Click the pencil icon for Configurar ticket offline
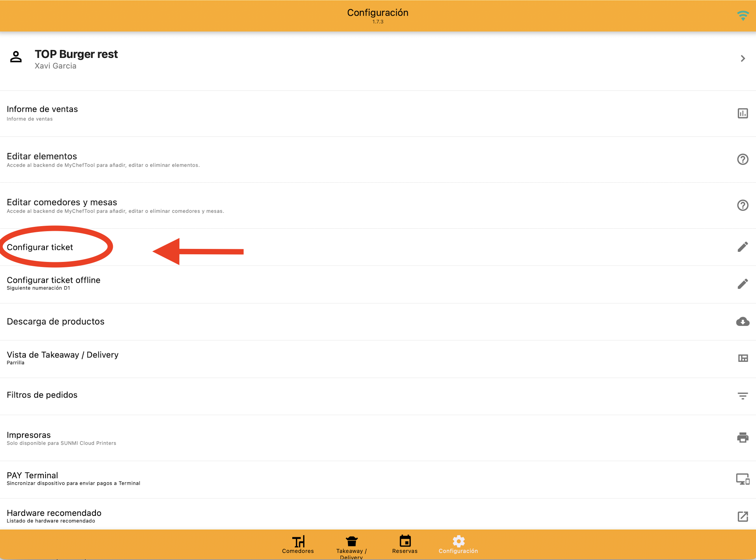Viewport: 756px width, 560px height. [742, 284]
